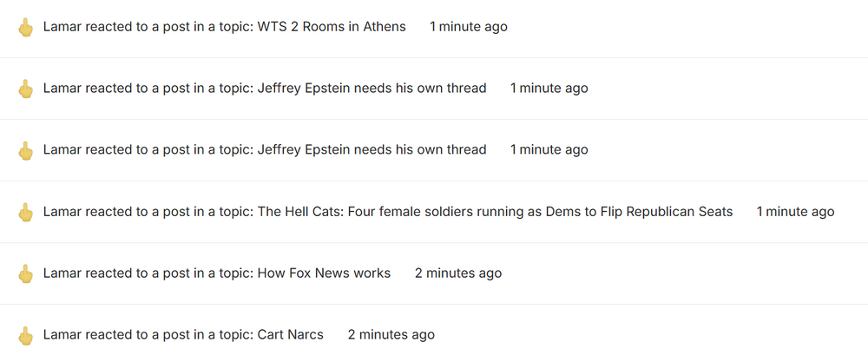The width and height of the screenshot is (868, 362).
Task: Click the reaction emoji beside WTS 2 Rooms in Athens
Action: click(x=26, y=28)
